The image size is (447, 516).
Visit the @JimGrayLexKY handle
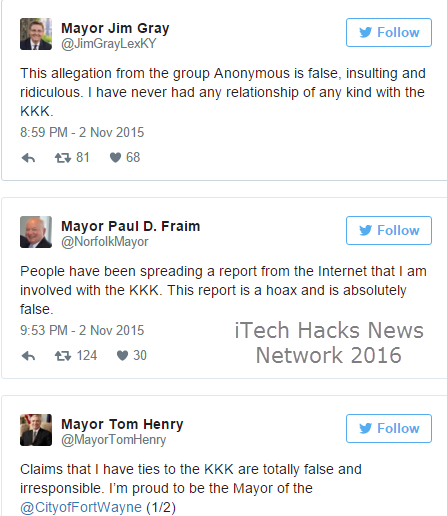click(x=108, y=44)
